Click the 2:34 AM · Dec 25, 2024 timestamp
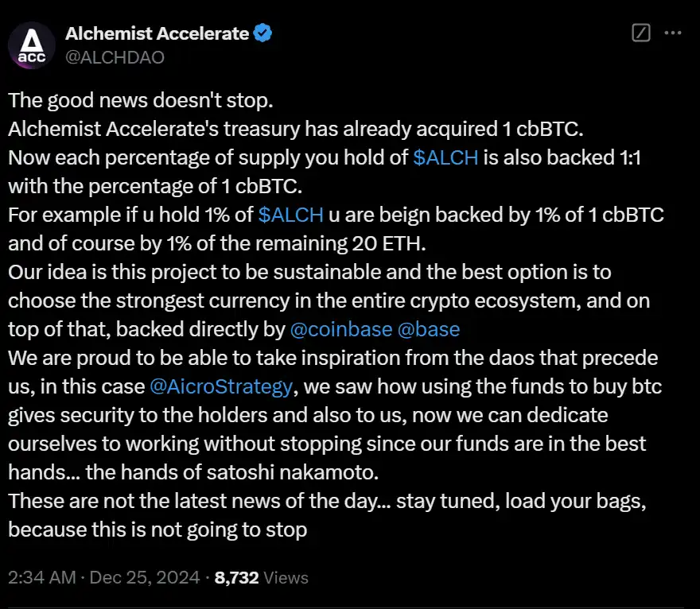 pyautogui.click(x=104, y=578)
